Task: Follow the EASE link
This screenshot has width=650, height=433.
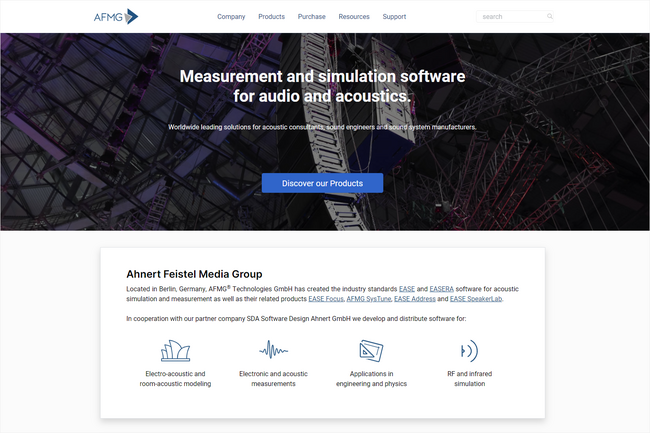Action: point(407,289)
